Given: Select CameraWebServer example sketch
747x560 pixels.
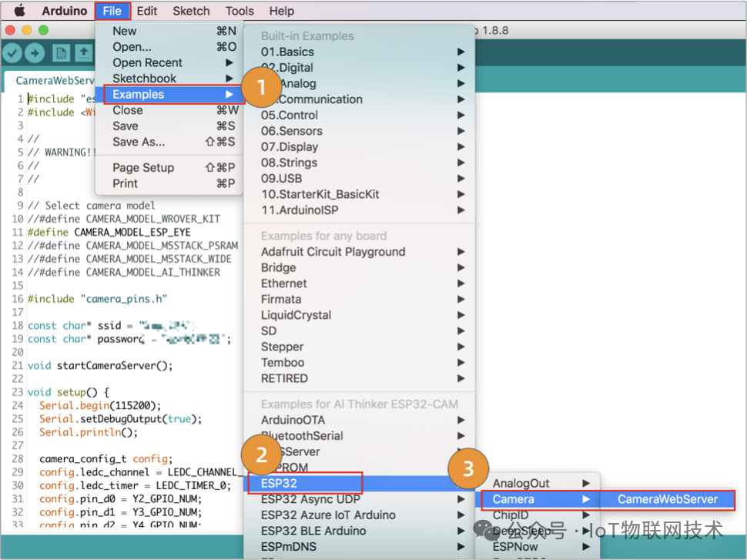Looking at the screenshot, I should [667, 499].
